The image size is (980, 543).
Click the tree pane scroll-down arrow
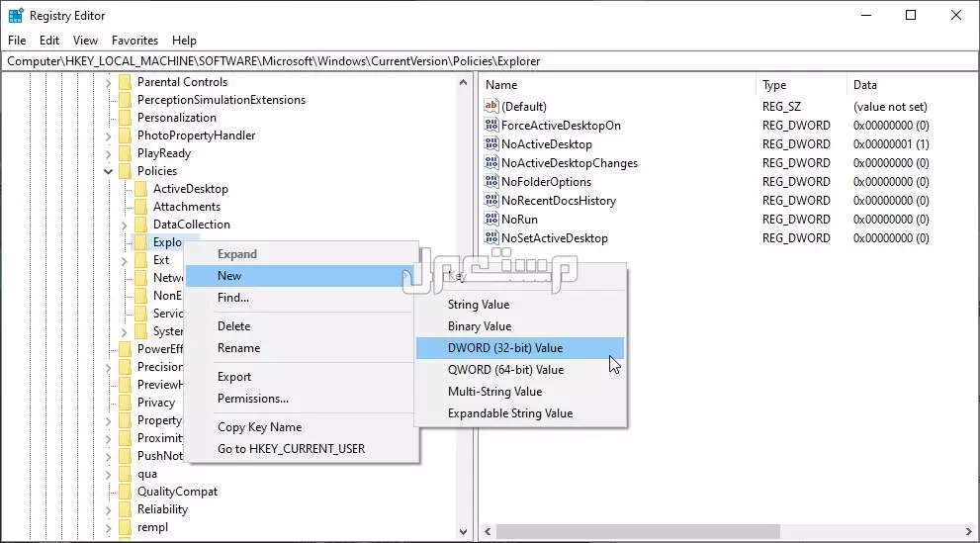coord(463,532)
